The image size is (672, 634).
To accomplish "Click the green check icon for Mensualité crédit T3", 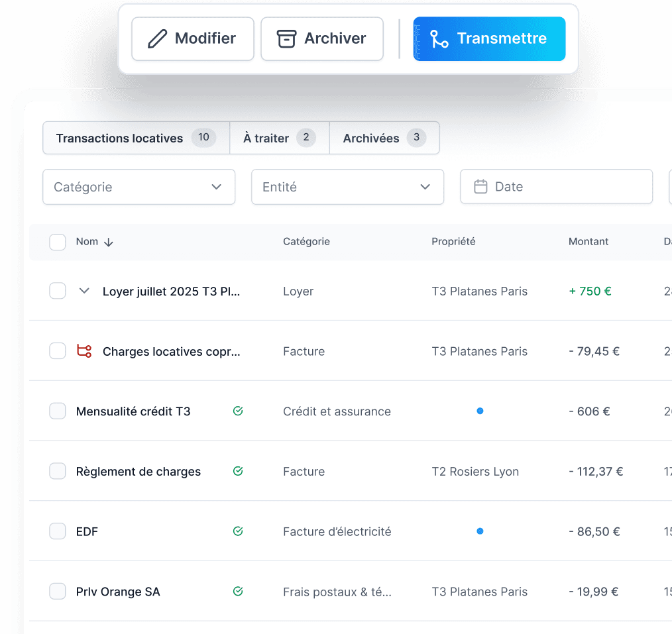I will click(238, 411).
